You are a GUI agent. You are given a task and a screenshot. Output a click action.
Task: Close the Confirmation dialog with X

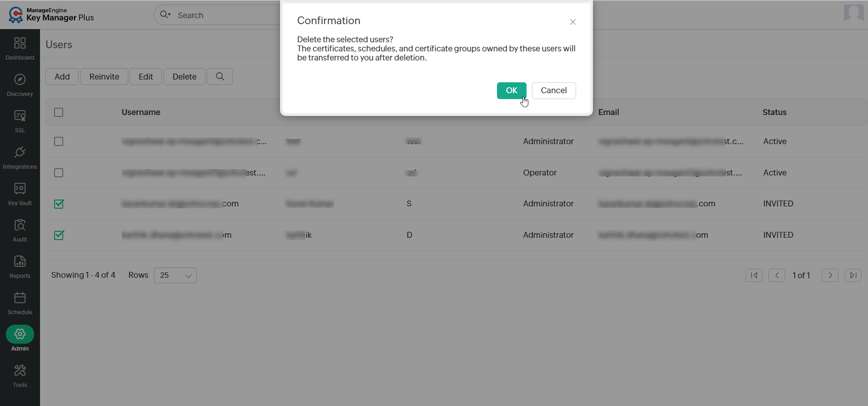[573, 22]
